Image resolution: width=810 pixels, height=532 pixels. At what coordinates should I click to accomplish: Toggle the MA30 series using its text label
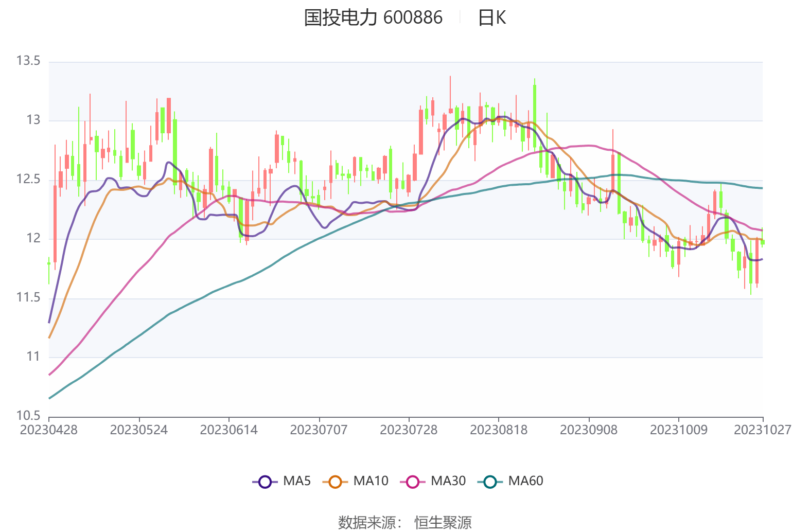tap(448, 481)
